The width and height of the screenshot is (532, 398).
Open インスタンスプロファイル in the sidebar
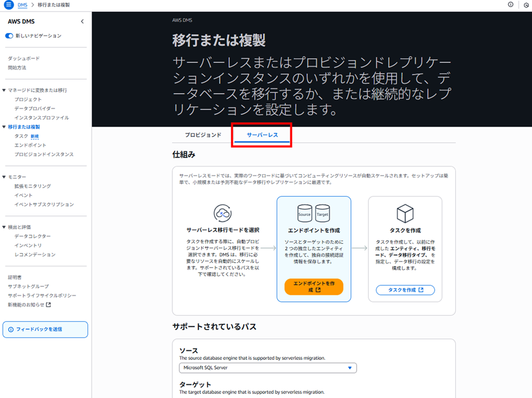tap(41, 118)
